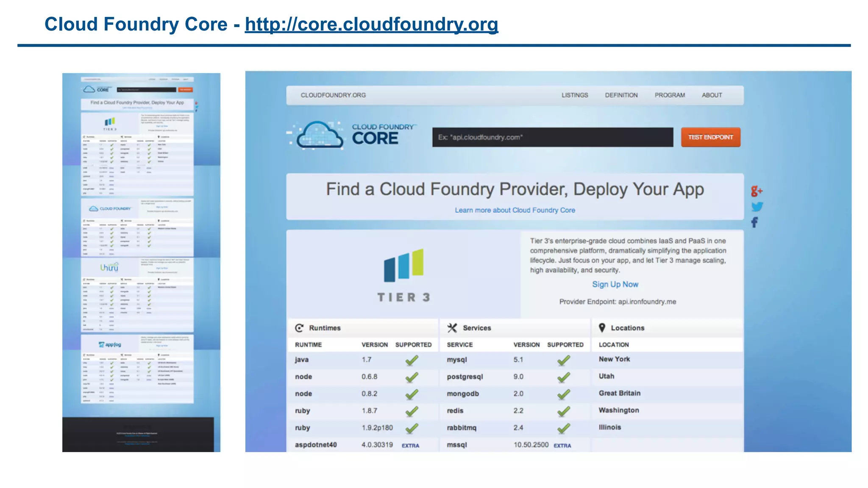Click the Google Plus share icon
The height and width of the screenshot is (488, 868).
point(757,191)
